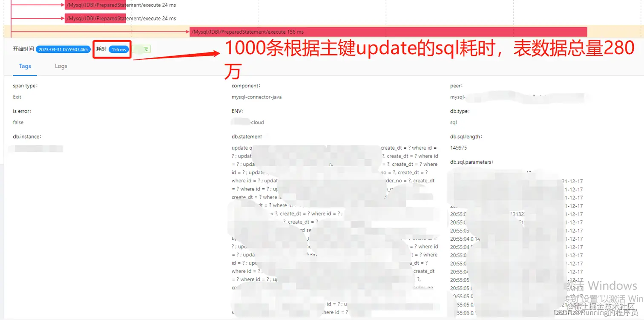Click the 开始时间 label

tap(23, 49)
